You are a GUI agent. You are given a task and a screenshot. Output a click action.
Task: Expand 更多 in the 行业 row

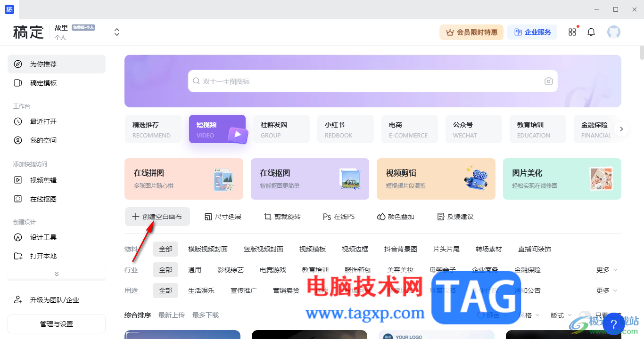(x=607, y=270)
